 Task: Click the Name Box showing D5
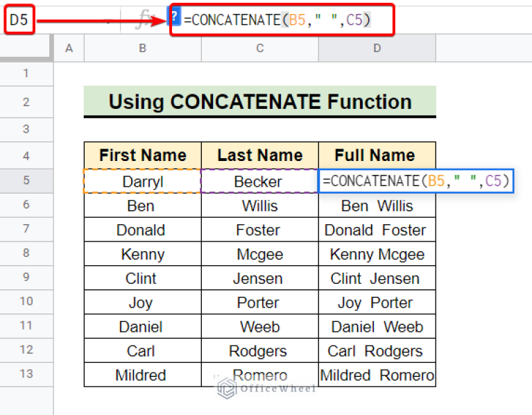(x=19, y=19)
